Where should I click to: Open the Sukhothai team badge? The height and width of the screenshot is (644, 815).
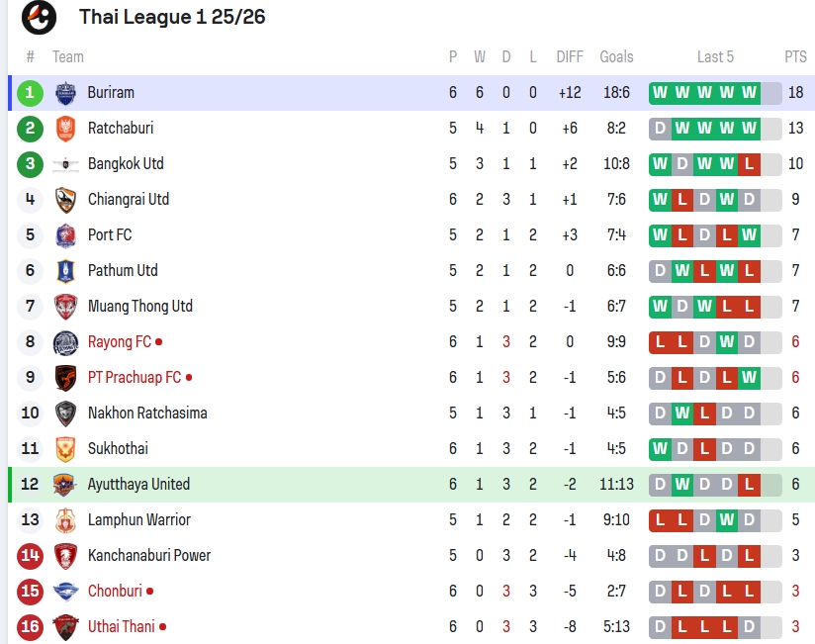point(65,449)
